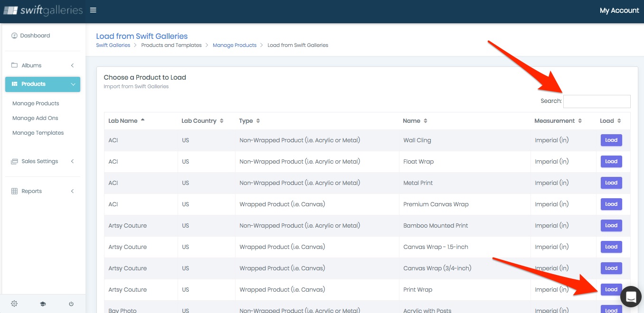Click 'Print Wrap' name cell

(x=418, y=290)
